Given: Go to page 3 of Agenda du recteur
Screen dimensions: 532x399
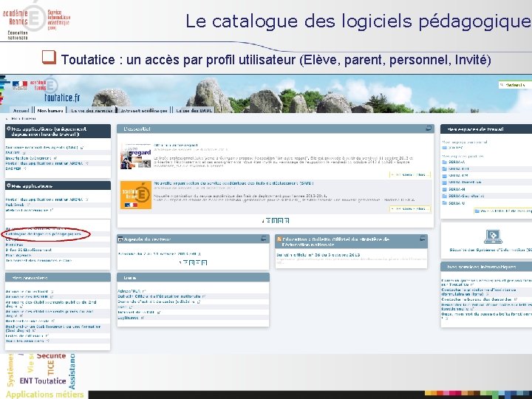Looking at the screenshot, I should point(191,262).
